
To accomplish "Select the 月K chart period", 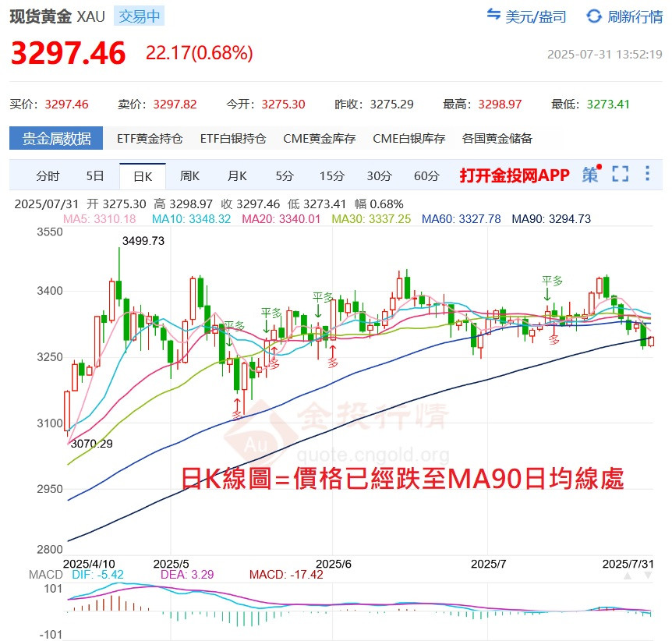I will [x=237, y=175].
